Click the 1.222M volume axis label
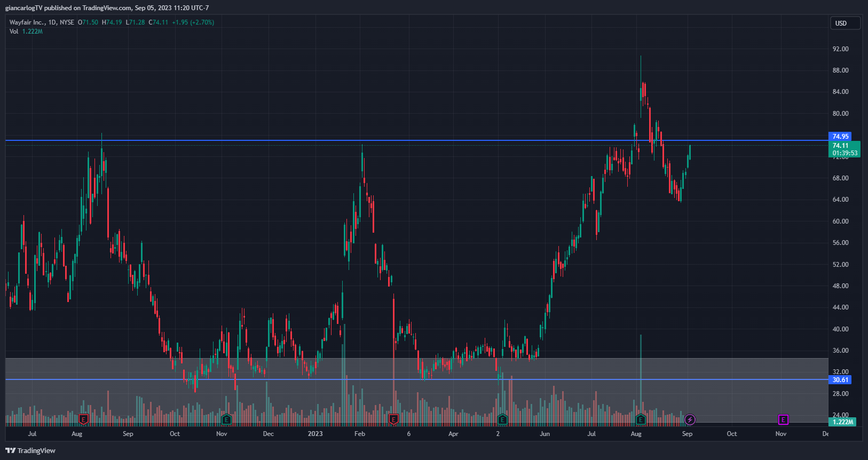868x460 pixels. point(842,422)
